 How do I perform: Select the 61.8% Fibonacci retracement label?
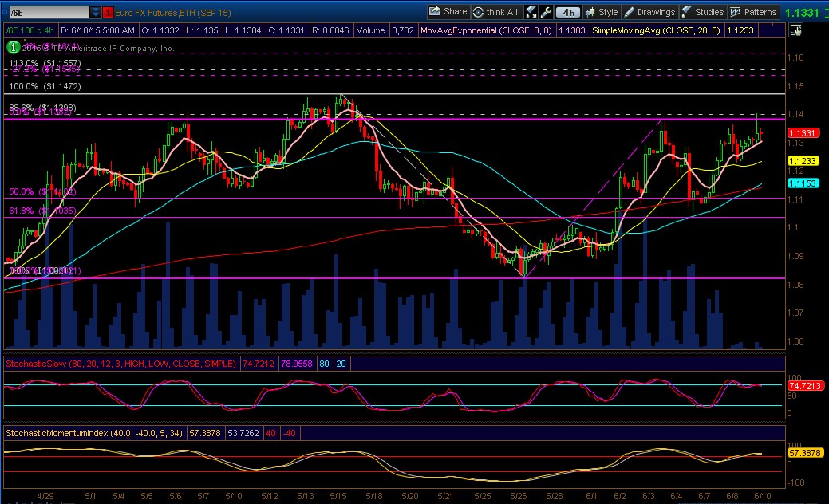pos(42,211)
